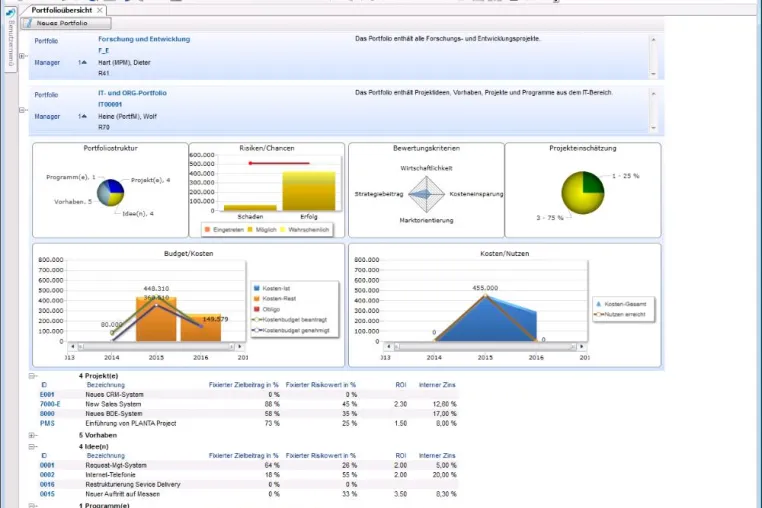
Task: Click the sort arrow beside Manager in first portfolio
Action: (x=83, y=62)
